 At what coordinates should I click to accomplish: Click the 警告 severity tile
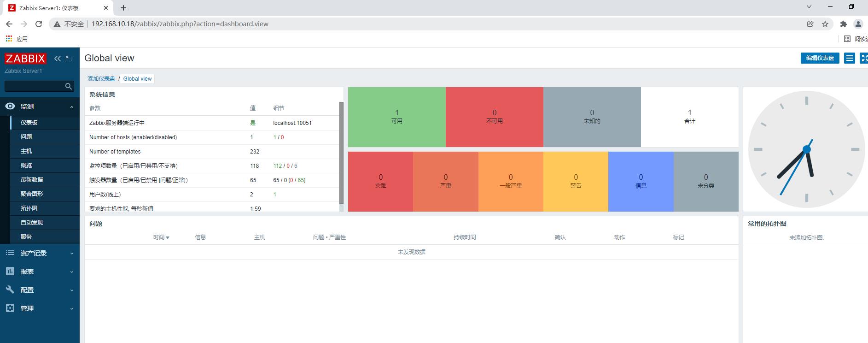[576, 182]
